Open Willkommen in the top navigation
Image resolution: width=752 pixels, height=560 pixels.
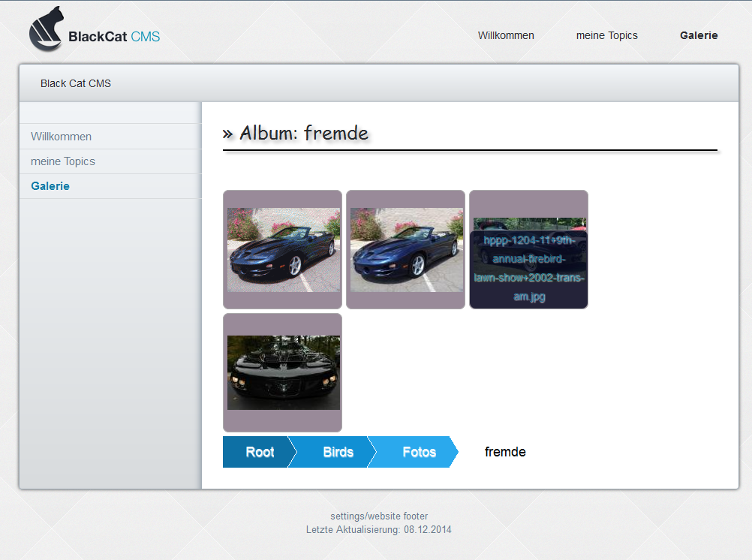click(506, 35)
